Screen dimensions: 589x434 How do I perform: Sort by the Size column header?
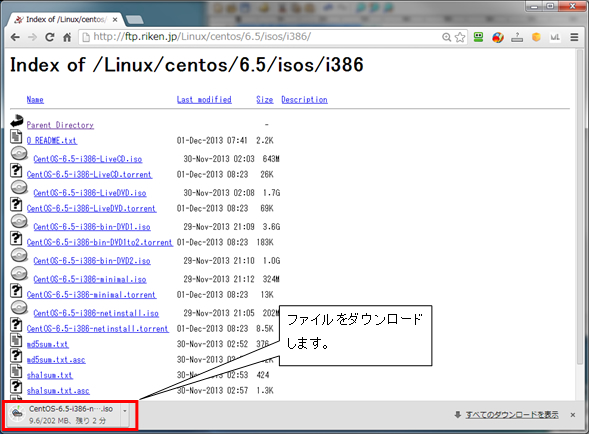[x=264, y=100]
